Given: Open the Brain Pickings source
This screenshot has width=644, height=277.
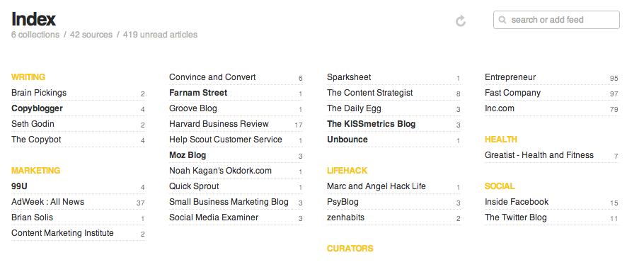Looking at the screenshot, I should coord(78,93).
